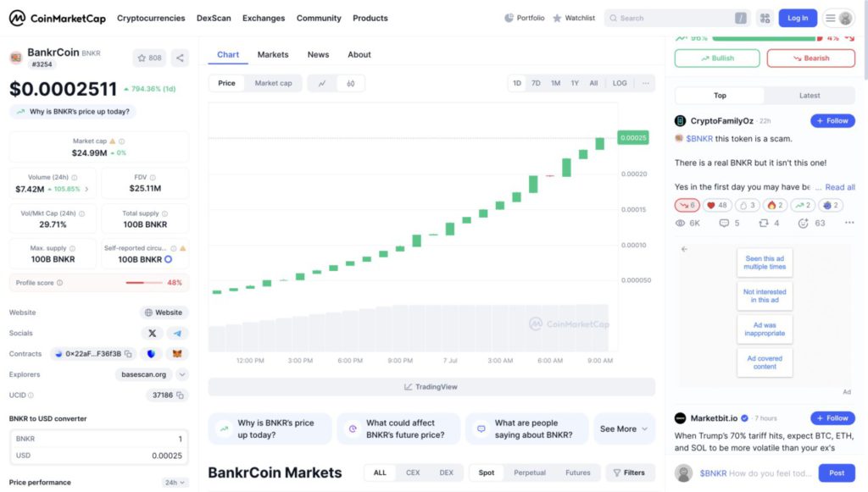Add token to MetaMask fox icon
The height and width of the screenshot is (492, 868).
click(x=177, y=354)
